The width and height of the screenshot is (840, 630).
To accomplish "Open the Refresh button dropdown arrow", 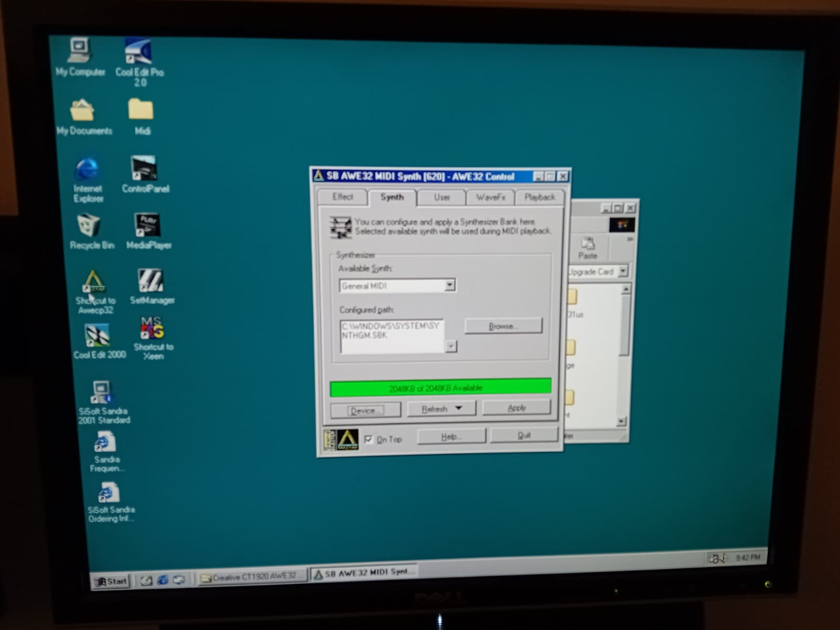I will pos(458,408).
